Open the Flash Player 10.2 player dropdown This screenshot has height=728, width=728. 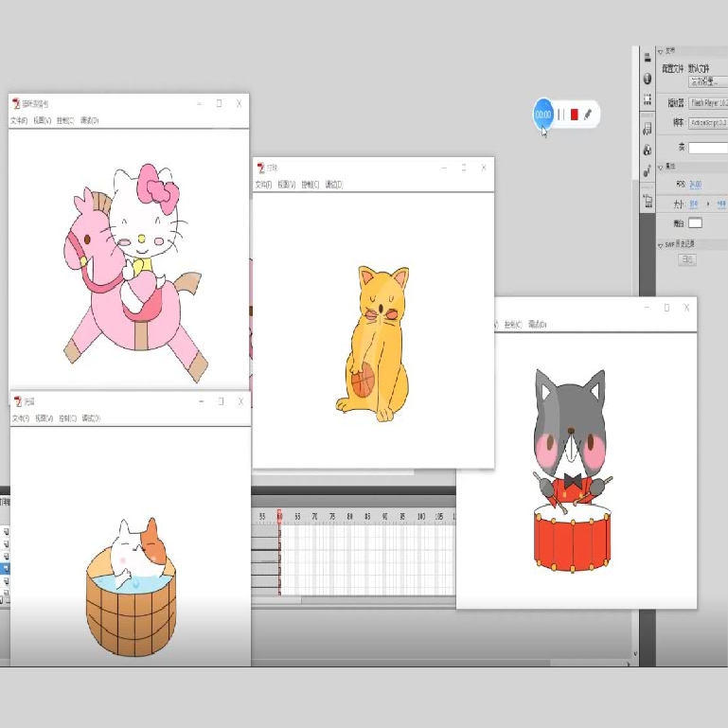pyautogui.click(x=708, y=102)
